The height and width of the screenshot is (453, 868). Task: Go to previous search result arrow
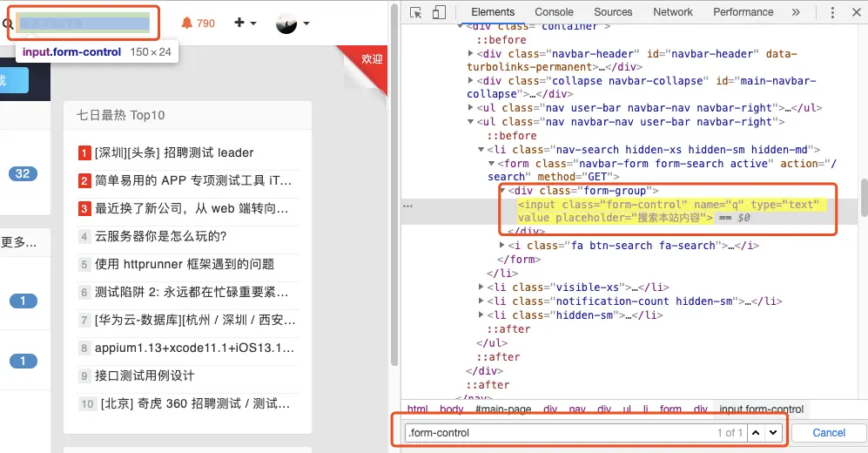coord(756,432)
